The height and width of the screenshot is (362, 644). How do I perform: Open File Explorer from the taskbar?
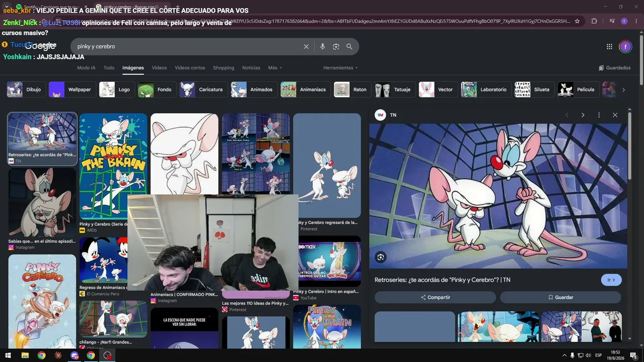pyautogui.click(x=25, y=355)
